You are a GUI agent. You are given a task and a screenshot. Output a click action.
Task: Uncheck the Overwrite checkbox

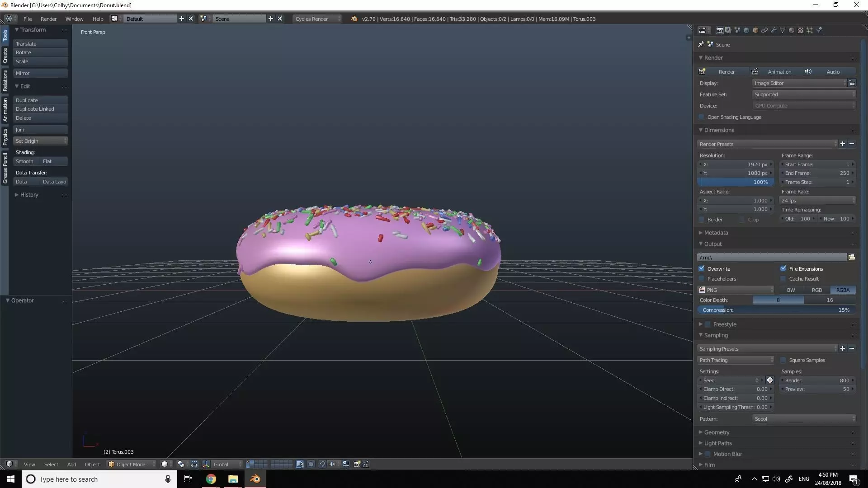[702, 268]
